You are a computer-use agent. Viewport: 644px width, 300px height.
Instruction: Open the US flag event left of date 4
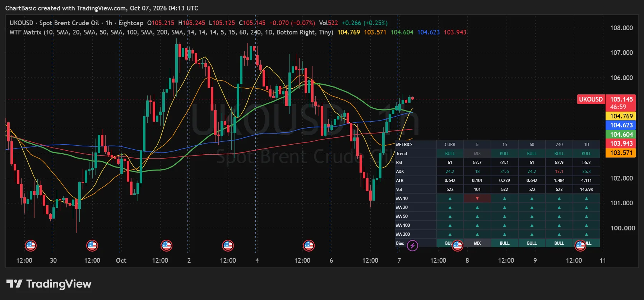coord(228,246)
